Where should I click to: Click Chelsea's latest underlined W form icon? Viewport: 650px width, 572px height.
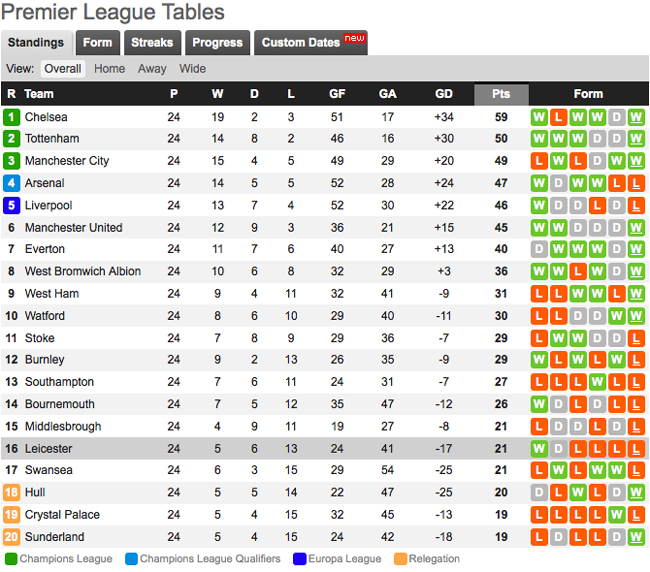(636, 117)
